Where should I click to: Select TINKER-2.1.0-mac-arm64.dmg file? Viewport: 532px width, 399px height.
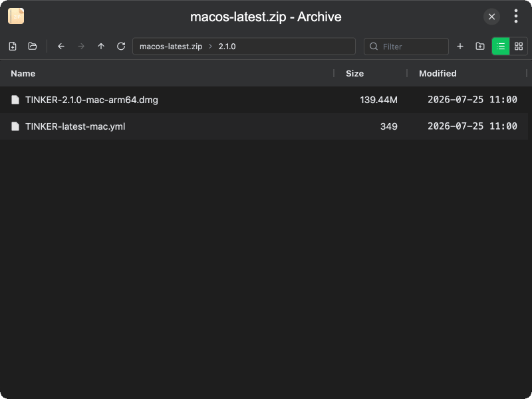click(x=263, y=100)
